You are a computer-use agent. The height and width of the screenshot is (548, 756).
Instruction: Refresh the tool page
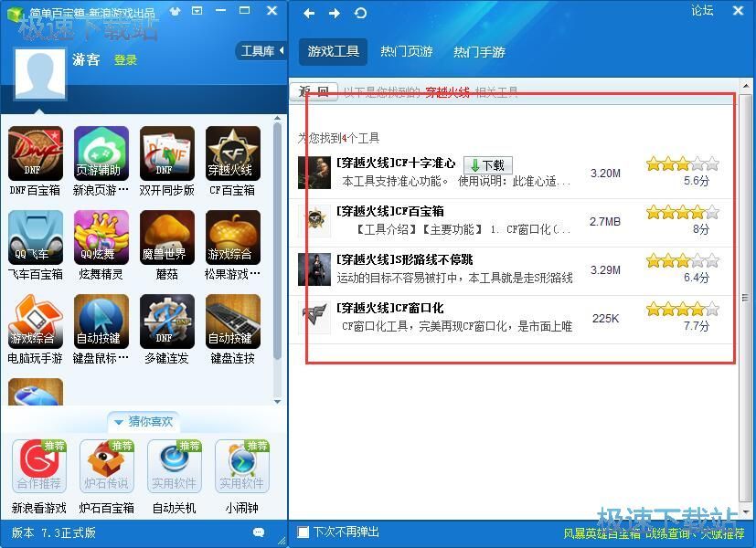click(360, 14)
